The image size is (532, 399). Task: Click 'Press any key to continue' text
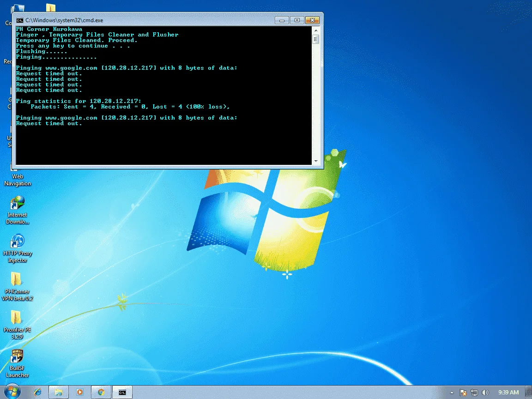(x=73, y=46)
